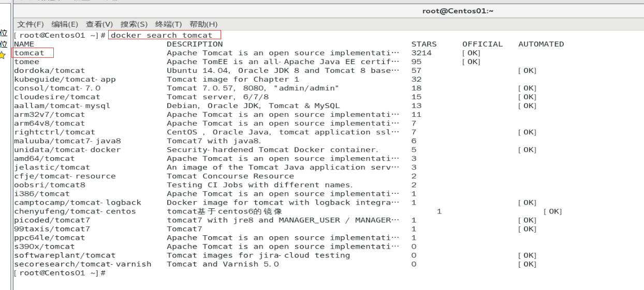Image resolution: width=644 pixels, height=290 pixels.
Task: Click 'Tomcat7 with java8.' description
Action: pos(214,141)
